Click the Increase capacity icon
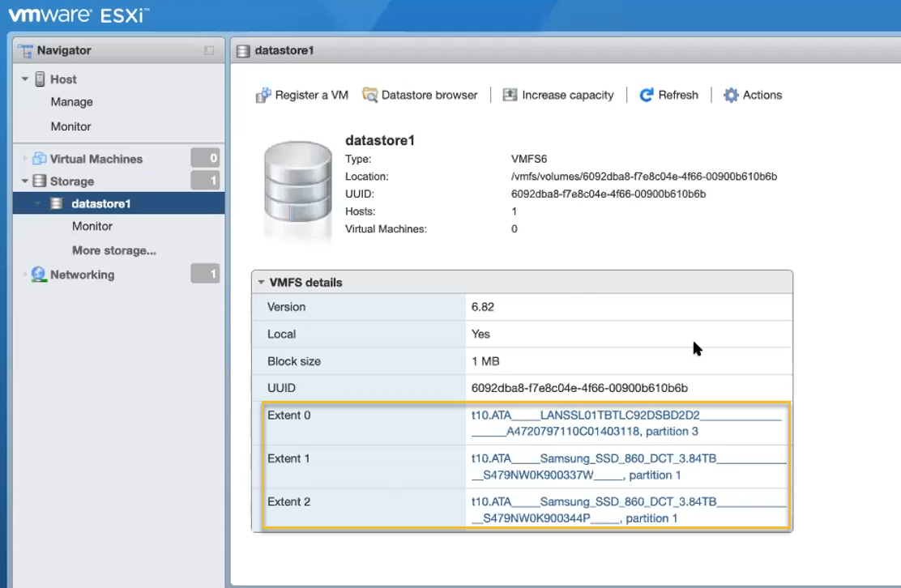Viewport: 901px width, 588px height. (x=510, y=96)
